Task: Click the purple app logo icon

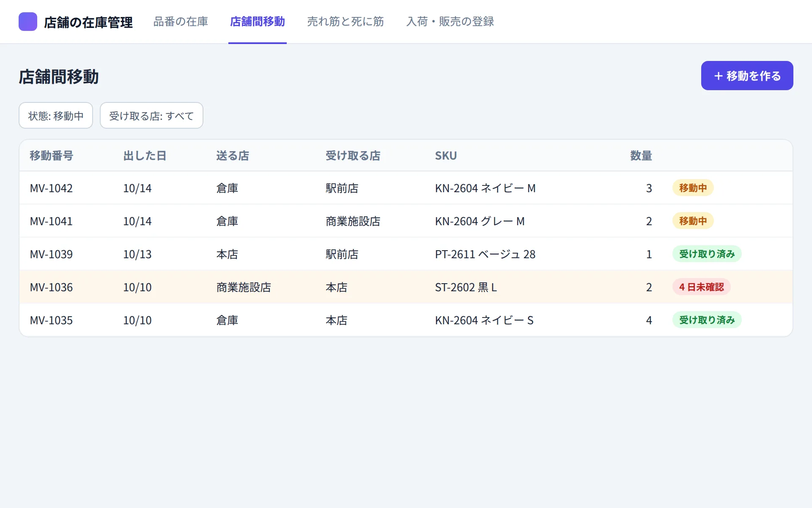Action: (x=28, y=22)
